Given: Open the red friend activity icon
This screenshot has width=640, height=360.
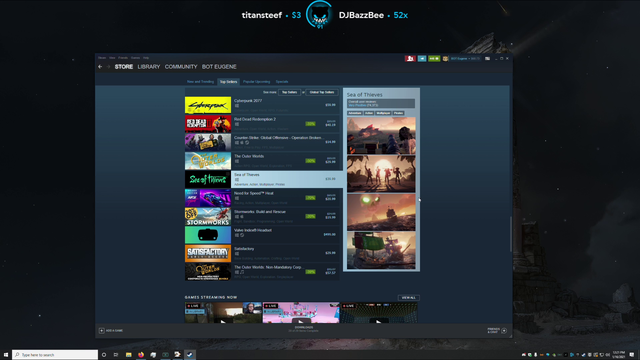Looking at the screenshot, I should [410, 59].
